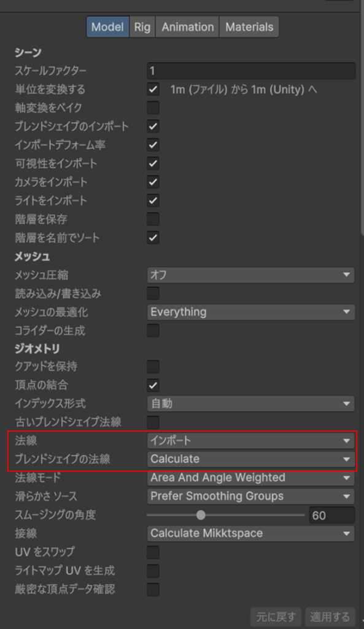Open the Animation tab
Viewport: 364px width, 629px height.
click(x=188, y=27)
